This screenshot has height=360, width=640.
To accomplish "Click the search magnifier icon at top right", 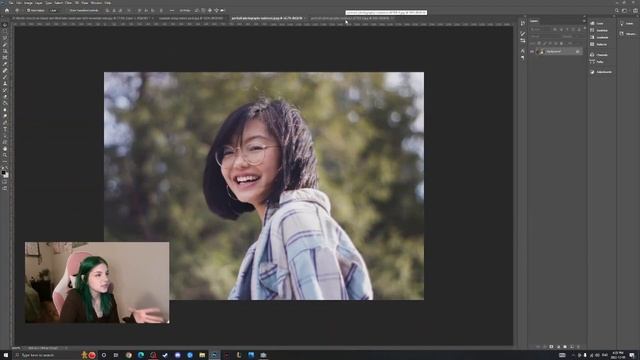I will pyautogui.click(x=617, y=11).
